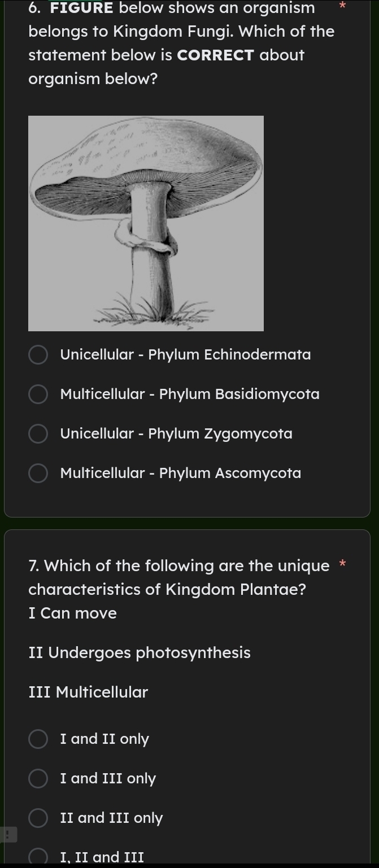This screenshot has width=379, height=868.
Task: Click the exclamation badge at bottom left
Action: click(8, 834)
